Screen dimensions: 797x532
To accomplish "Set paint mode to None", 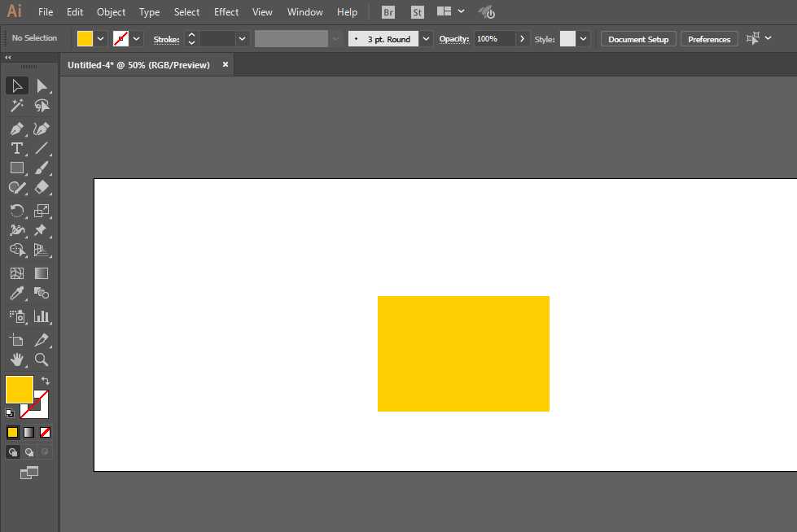I will coord(46,432).
